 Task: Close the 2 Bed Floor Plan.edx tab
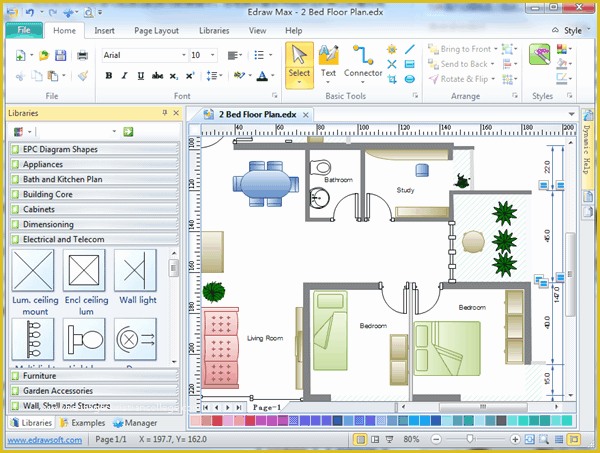point(305,114)
